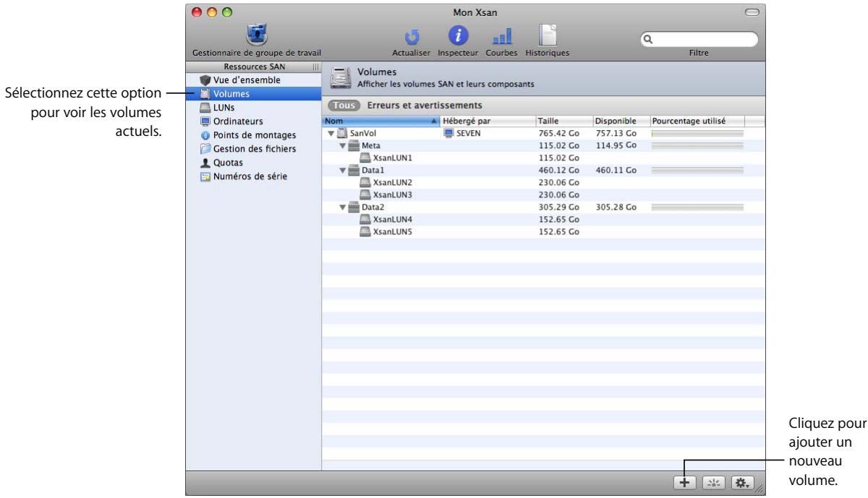Viewport: 868px width, 498px height.
Task: Click the Data1 usage percentage bar
Action: (697, 171)
